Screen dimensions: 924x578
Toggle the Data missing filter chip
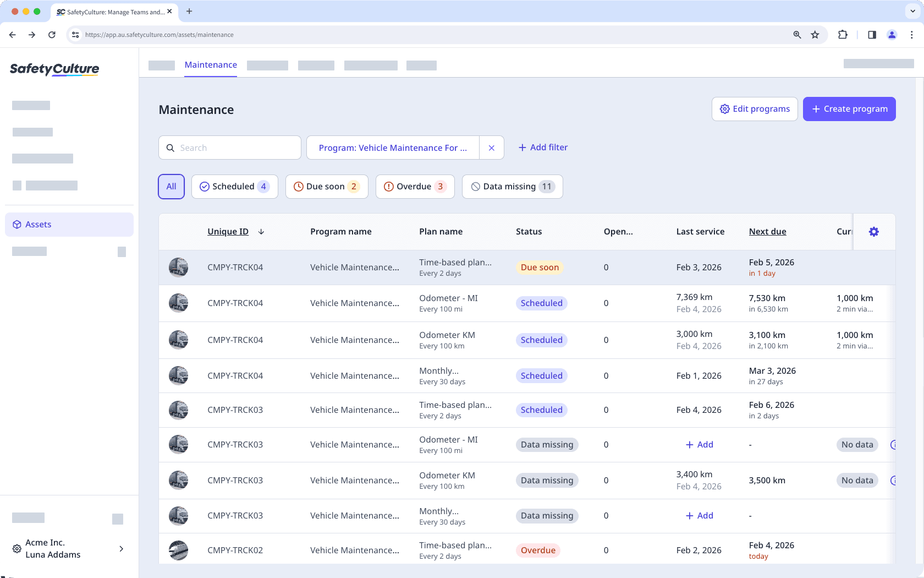click(x=512, y=186)
